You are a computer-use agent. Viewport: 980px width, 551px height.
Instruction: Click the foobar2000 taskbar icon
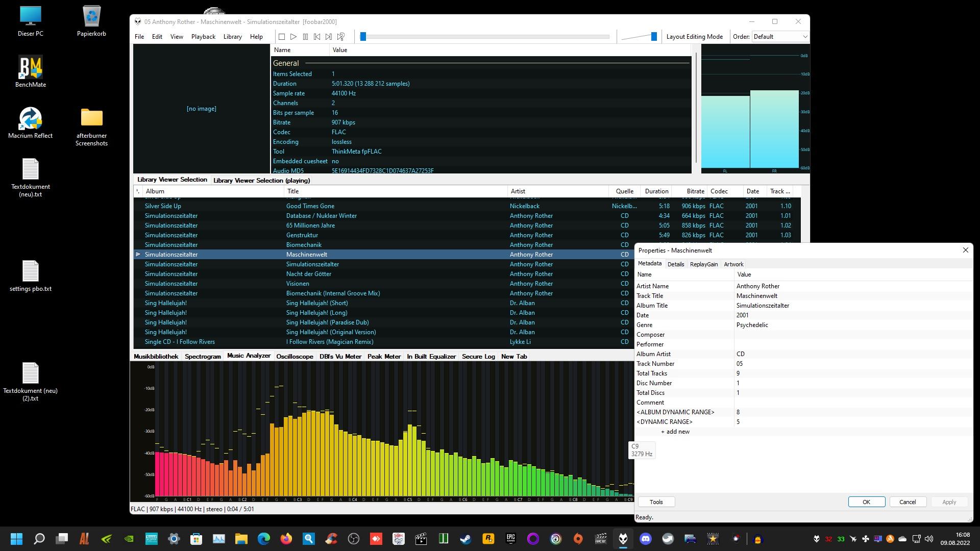(623, 539)
